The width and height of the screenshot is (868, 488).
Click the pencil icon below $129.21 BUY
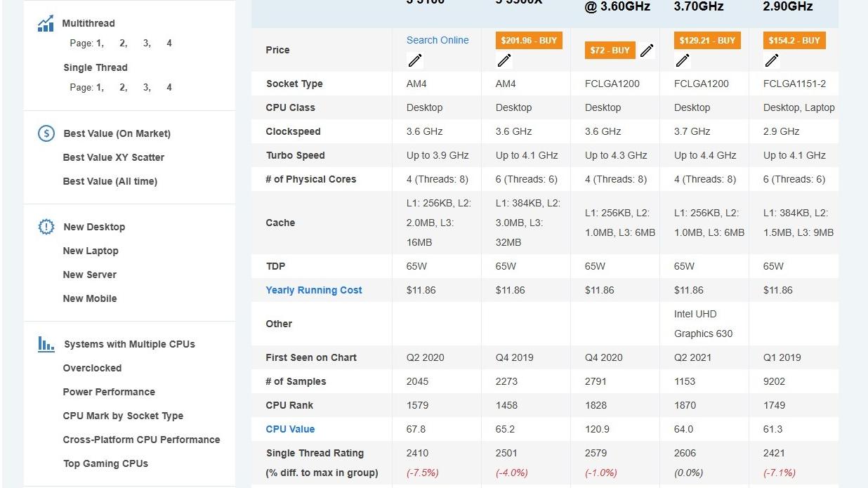tap(682, 60)
